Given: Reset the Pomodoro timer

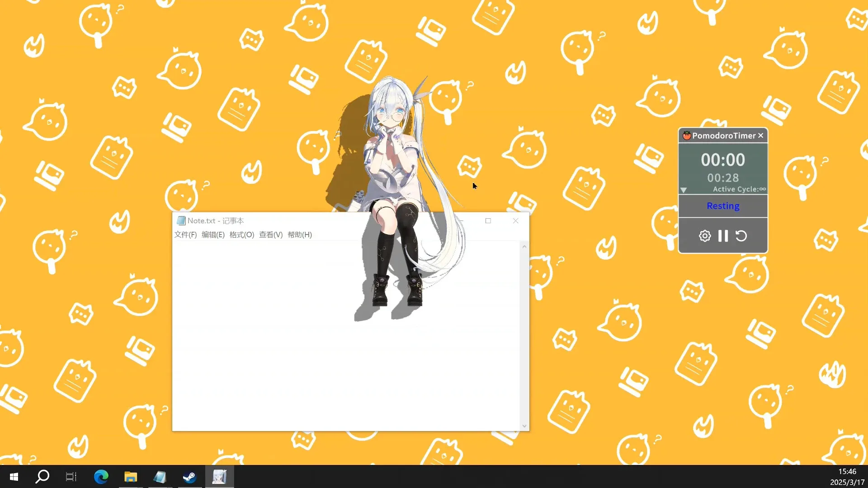Looking at the screenshot, I should [x=741, y=235].
